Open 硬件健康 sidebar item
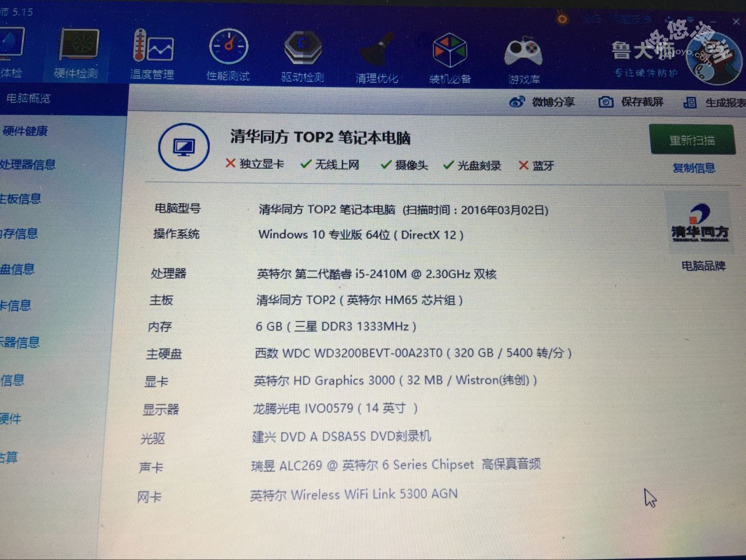This screenshot has height=560, width=746. (x=25, y=131)
